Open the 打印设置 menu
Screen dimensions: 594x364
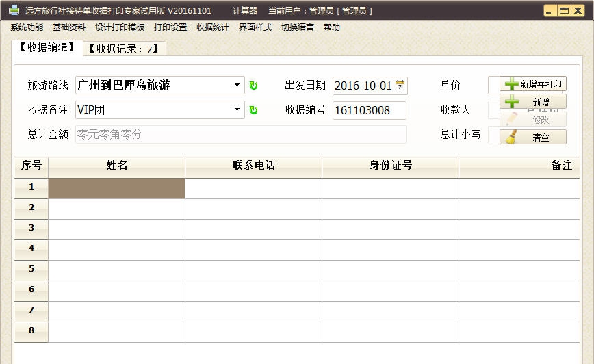point(170,27)
